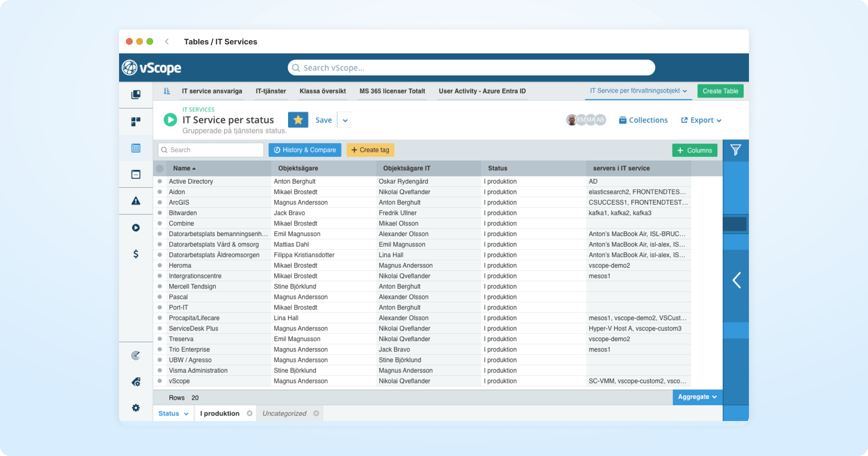Screen dimensions: 868x456
Task: Click the Create tag button
Action: (370, 150)
